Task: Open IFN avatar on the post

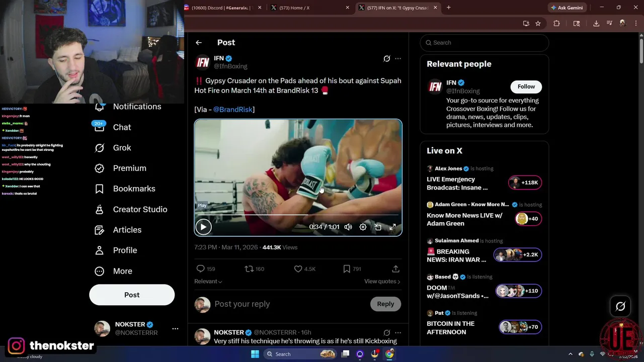Action: coord(202,62)
